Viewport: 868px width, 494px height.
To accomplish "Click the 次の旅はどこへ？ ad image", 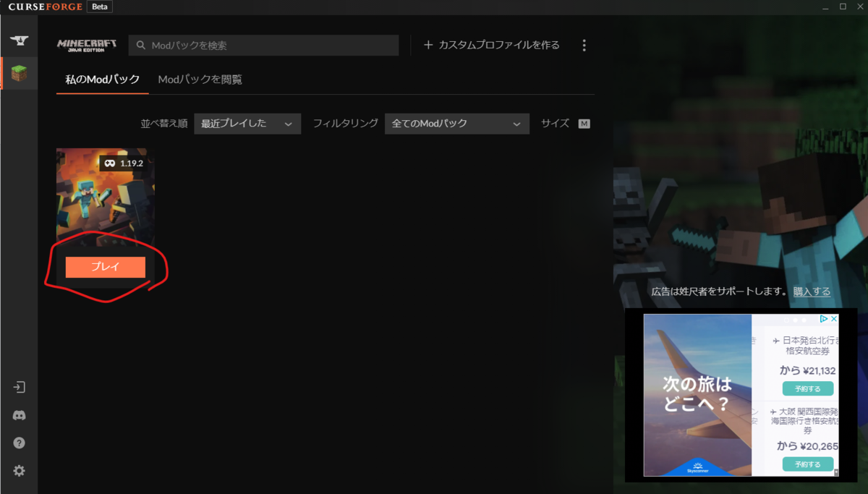I will [x=697, y=395].
